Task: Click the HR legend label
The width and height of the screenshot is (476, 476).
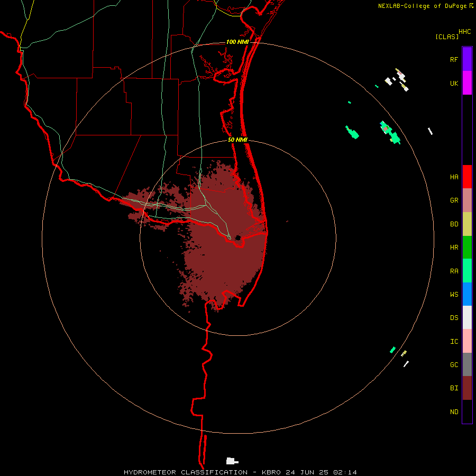Action: point(454,248)
